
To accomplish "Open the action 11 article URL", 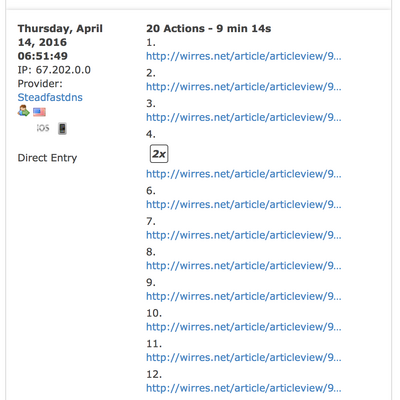I will 244,357.
